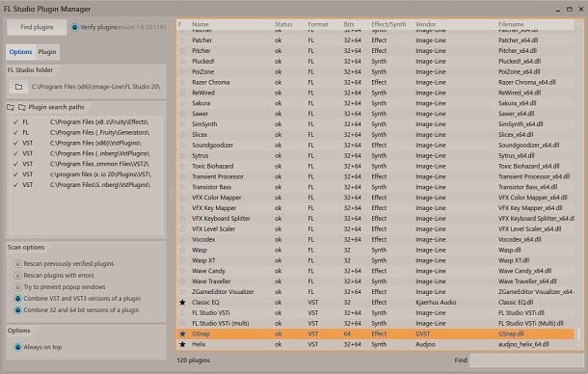The width and height of the screenshot is (588, 374).
Task: Select the FL Studio VSTi plugin row
Action: pos(376,313)
